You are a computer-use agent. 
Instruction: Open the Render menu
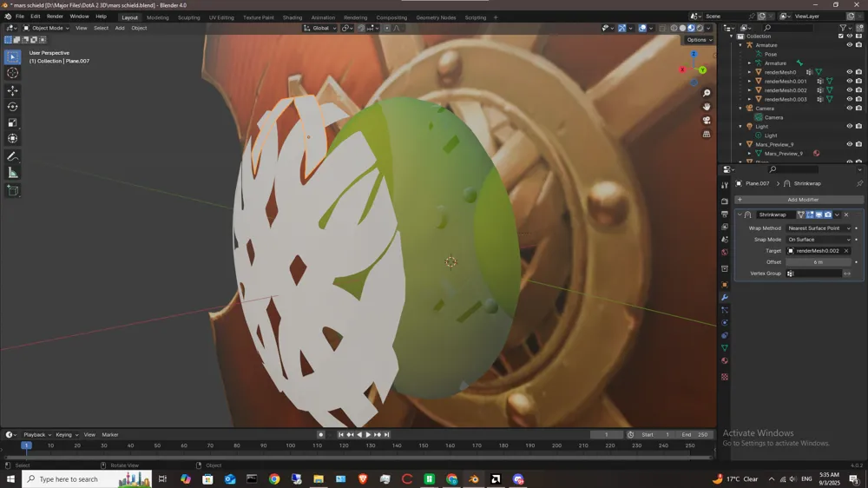tap(55, 16)
